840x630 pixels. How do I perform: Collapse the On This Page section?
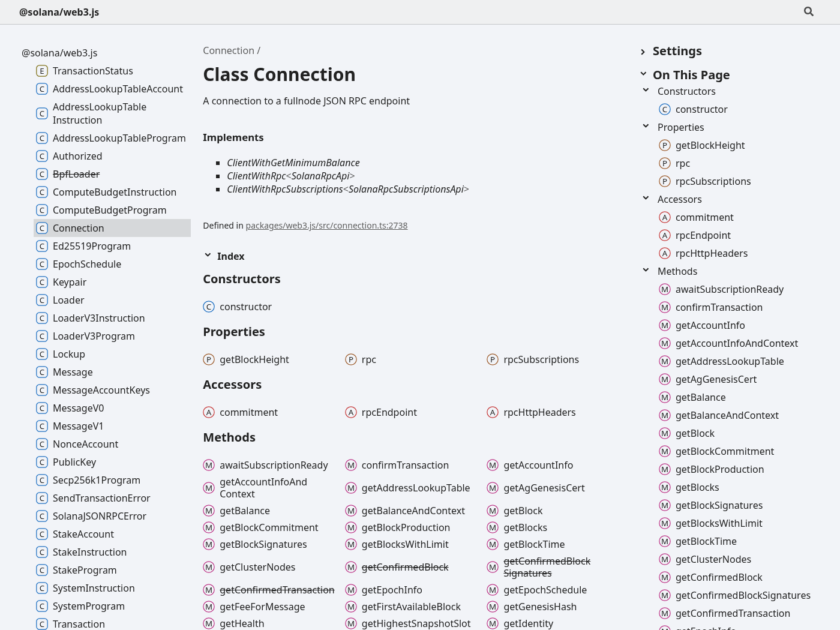[x=685, y=75]
